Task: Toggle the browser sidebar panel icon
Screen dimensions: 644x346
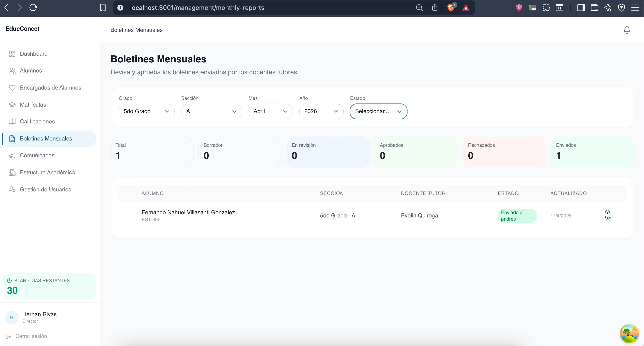Action: point(581,8)
